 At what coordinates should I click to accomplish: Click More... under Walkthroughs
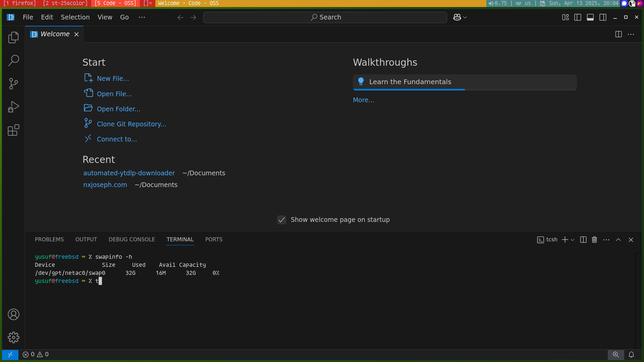(364, 100)
